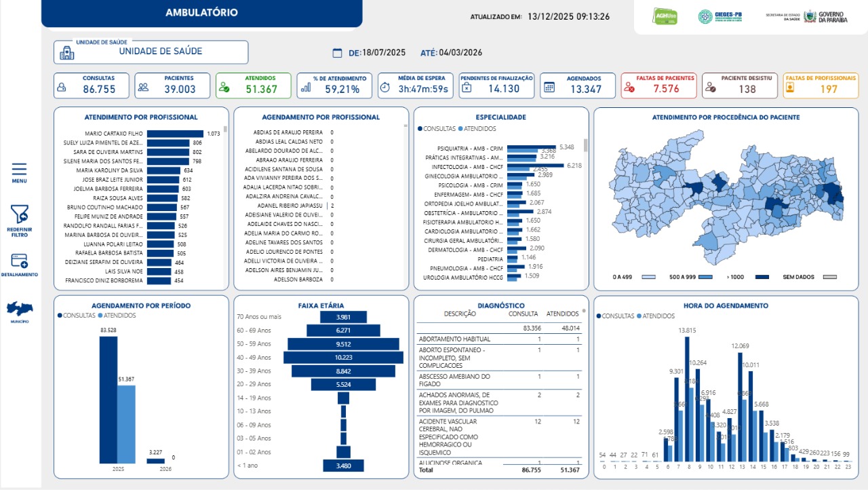Click the Redefinir Filtro funnel icon

pyautogui.click(x=20, y=215)
